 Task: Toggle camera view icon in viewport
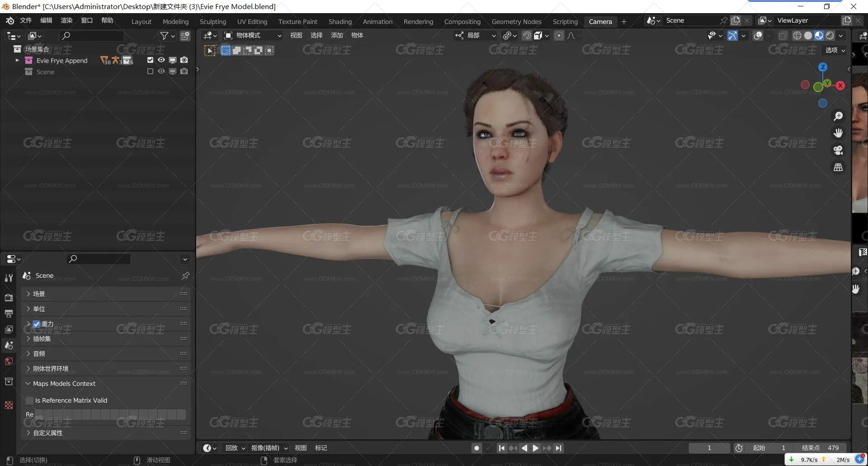coord(838,150)
